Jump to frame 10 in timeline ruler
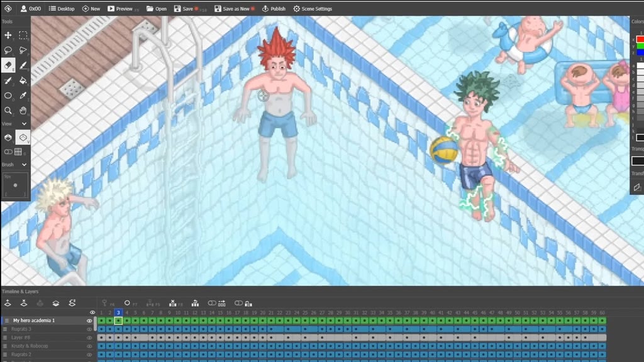Image resolution: width=644 pixels, height=362 pixels. 178,313
